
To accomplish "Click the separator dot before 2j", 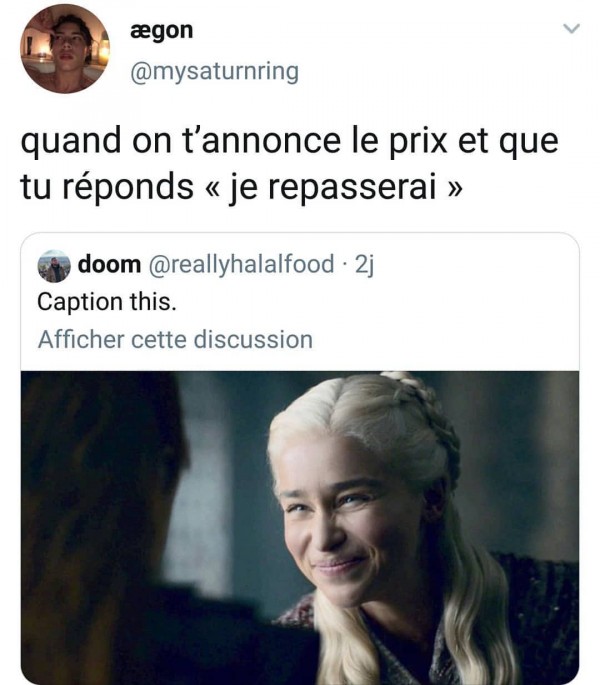I will point(345,265).
